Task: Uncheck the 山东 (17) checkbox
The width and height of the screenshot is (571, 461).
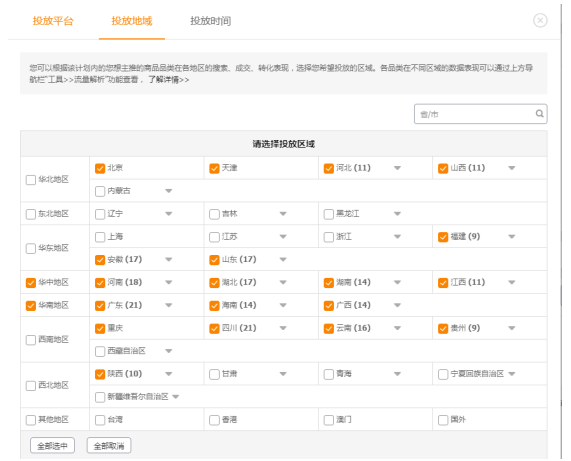Action: point(214,260)
